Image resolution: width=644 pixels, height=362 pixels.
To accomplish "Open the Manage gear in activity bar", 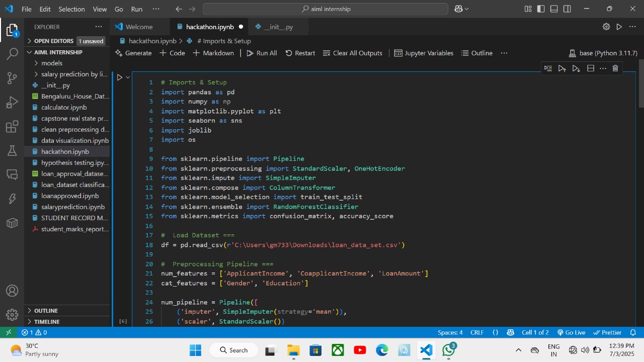I will pyautogui.click(x=12, y=315).
